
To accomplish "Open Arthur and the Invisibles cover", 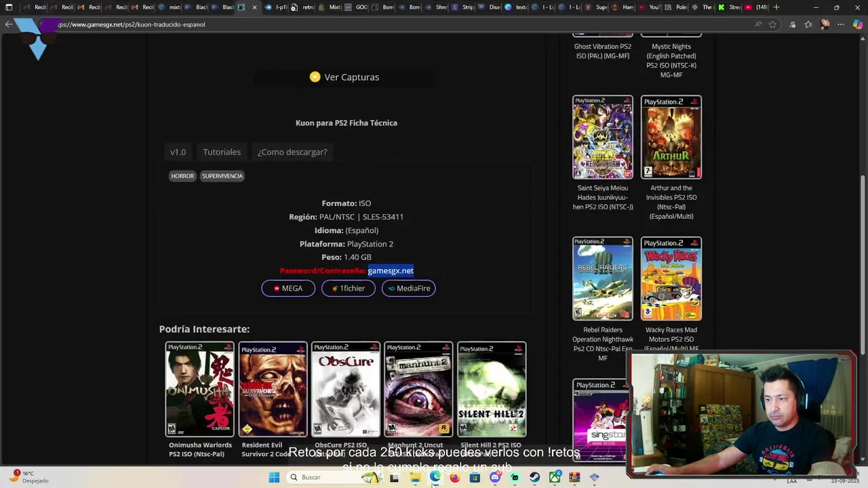I will click(x=671, y=138).
